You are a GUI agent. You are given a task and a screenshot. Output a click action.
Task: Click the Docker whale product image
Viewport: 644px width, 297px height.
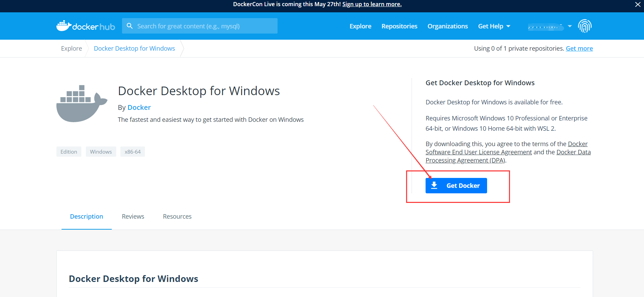[x=82, y=104]
